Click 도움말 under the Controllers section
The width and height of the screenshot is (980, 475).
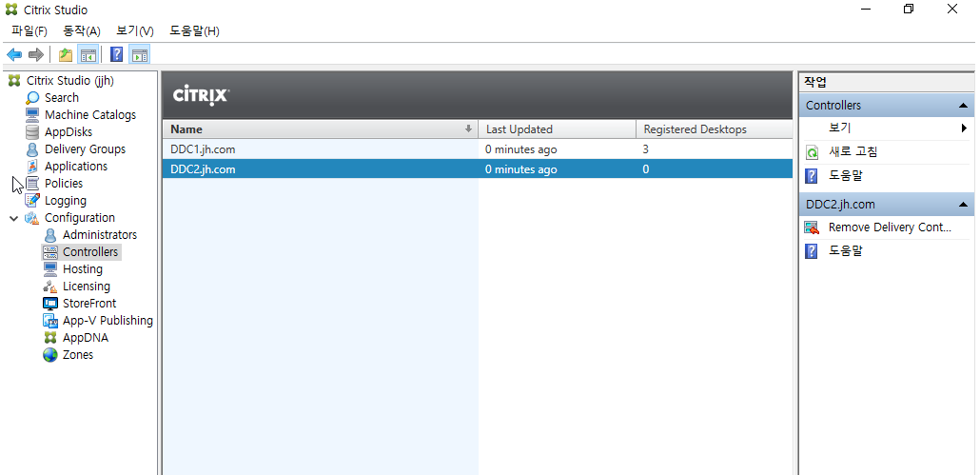(x=846, y=176)
